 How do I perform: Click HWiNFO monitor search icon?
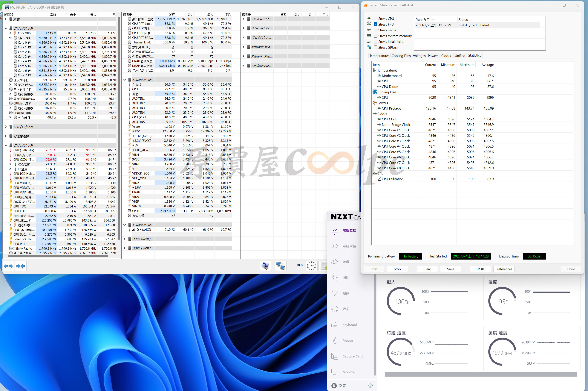(266, 266)
